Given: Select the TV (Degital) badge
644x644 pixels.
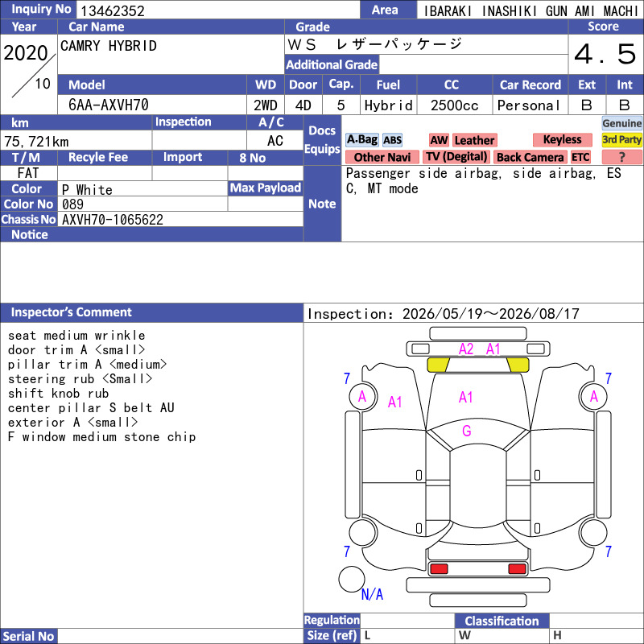Looking at the screenshot, I should tap(456, 157).
